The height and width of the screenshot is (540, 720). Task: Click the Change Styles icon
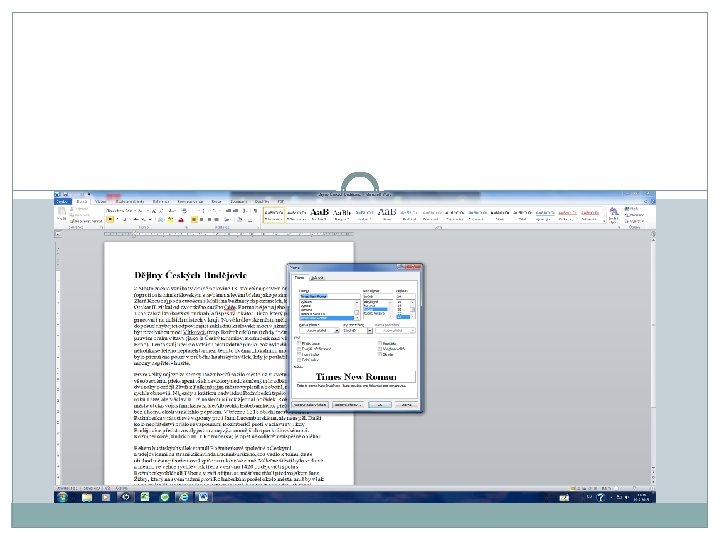[x=614, y=215]
